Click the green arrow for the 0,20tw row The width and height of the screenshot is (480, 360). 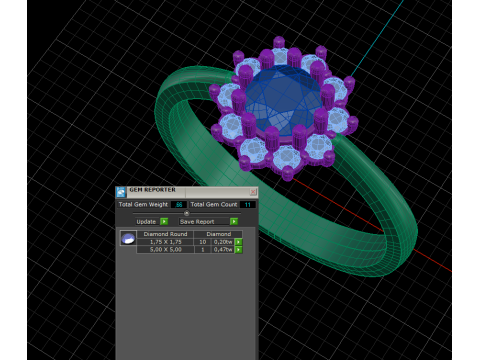[x=239, y=242]
